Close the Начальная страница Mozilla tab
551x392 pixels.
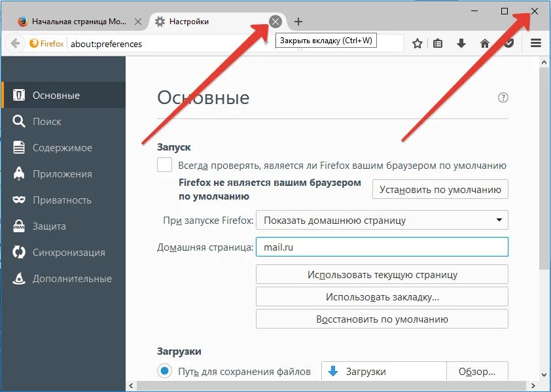(x=138, y=22)
